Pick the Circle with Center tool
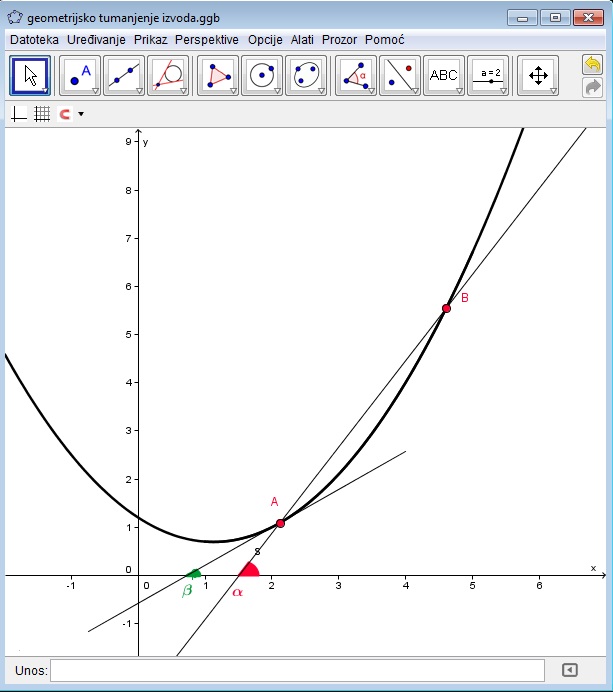 point(261,75)
